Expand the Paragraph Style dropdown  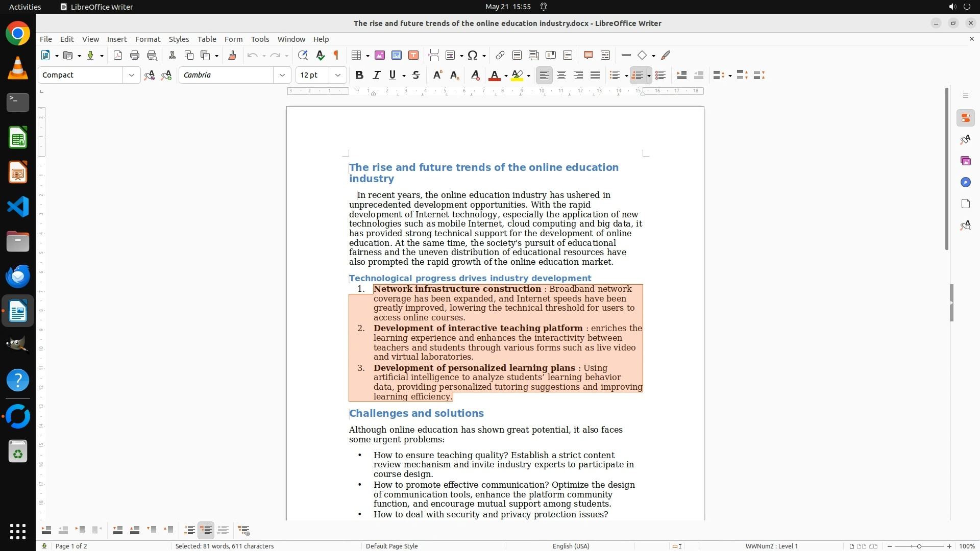click(x=131, y=75)
